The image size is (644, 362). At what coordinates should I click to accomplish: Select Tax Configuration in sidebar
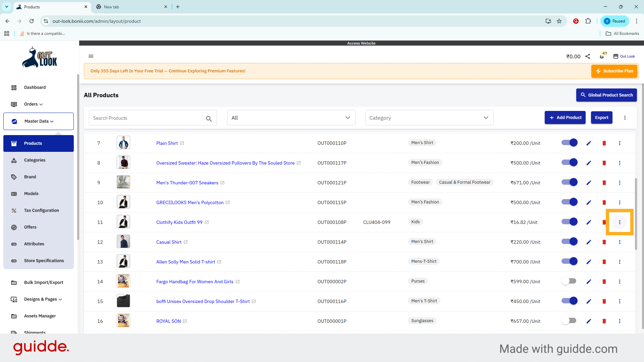[x=41, y=210]
